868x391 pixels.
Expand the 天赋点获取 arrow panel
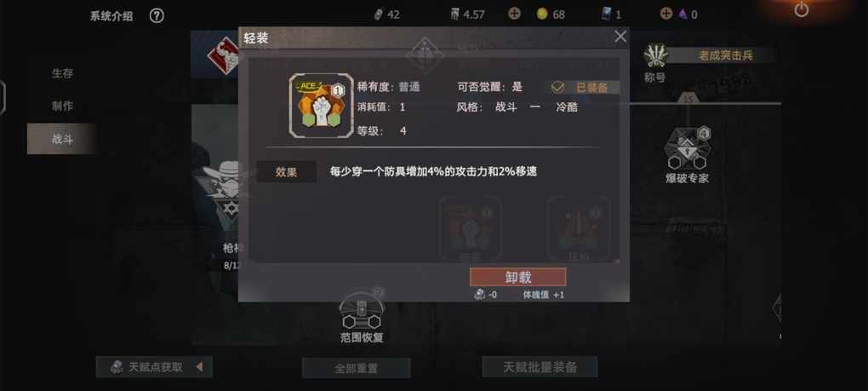[199, 366]
